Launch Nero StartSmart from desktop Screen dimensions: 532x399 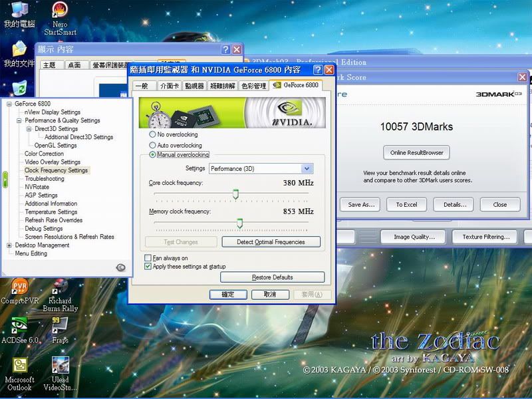(x=60, y=19)
